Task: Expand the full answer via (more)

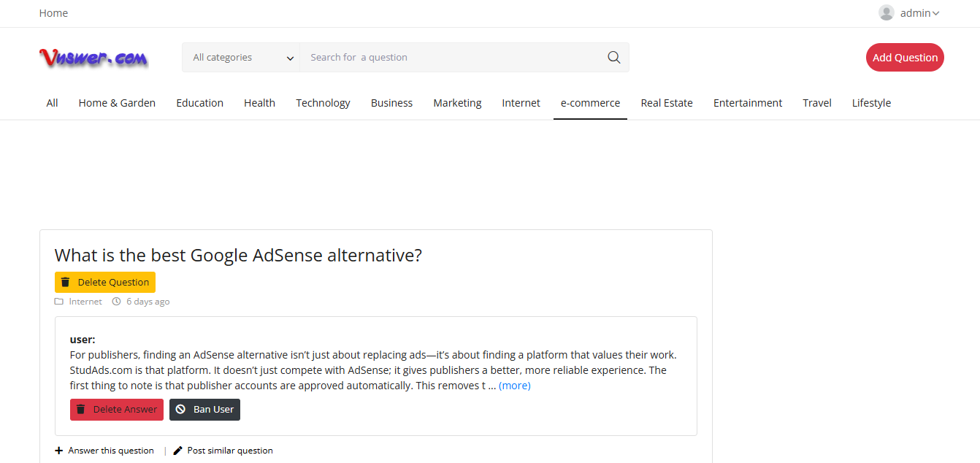Action: coord(514,386)
